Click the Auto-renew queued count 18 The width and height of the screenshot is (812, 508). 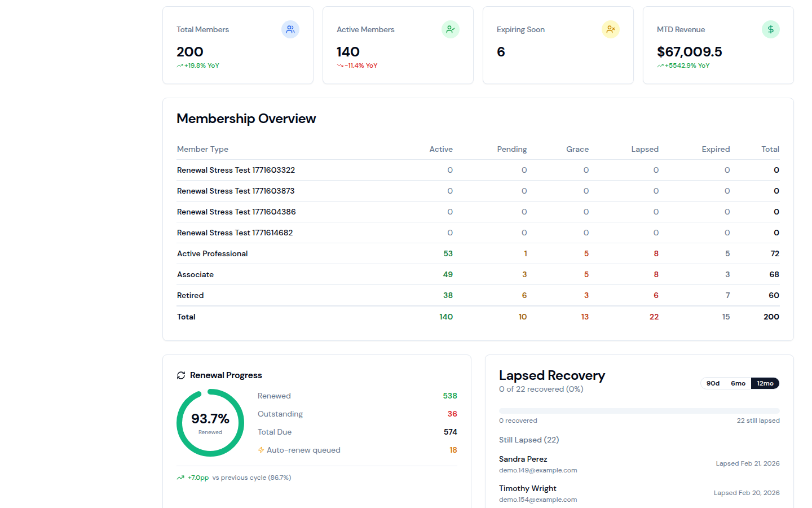pos(453,450)
